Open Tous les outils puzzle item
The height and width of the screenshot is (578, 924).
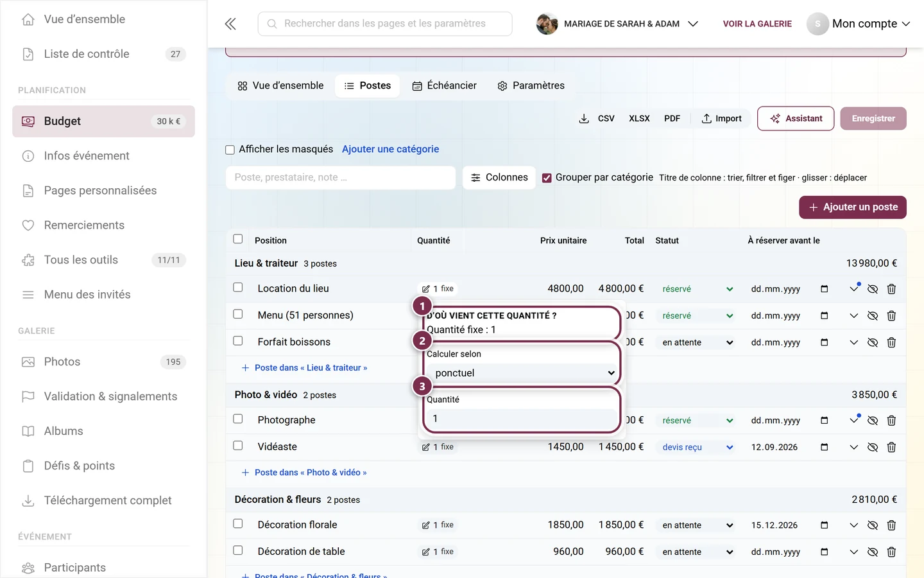coord(103,260)
